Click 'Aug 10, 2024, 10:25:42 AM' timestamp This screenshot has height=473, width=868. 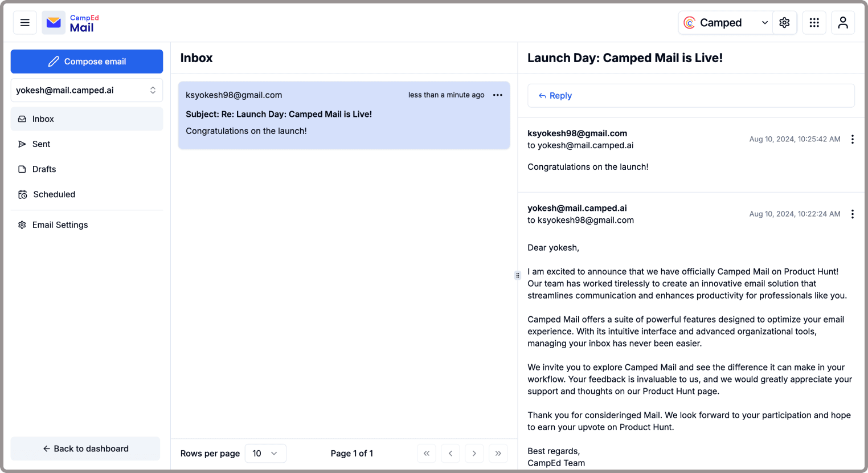click(795, 139)
